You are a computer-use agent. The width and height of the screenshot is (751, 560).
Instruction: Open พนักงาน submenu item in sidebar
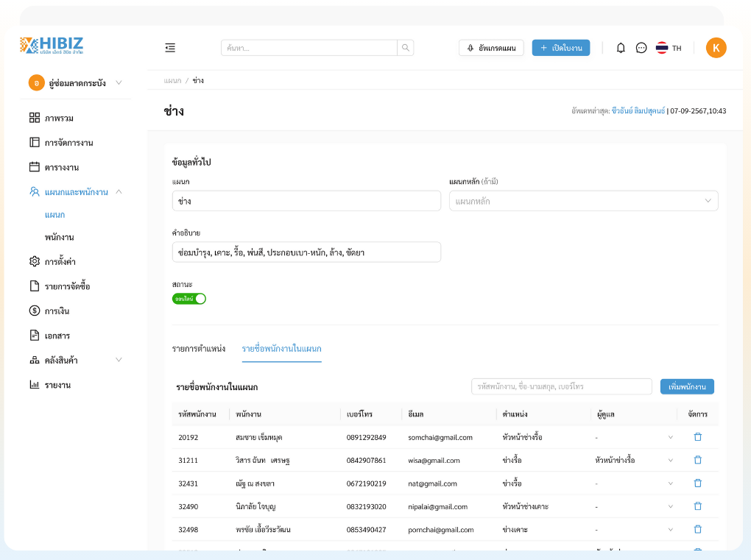coord(59,238)
